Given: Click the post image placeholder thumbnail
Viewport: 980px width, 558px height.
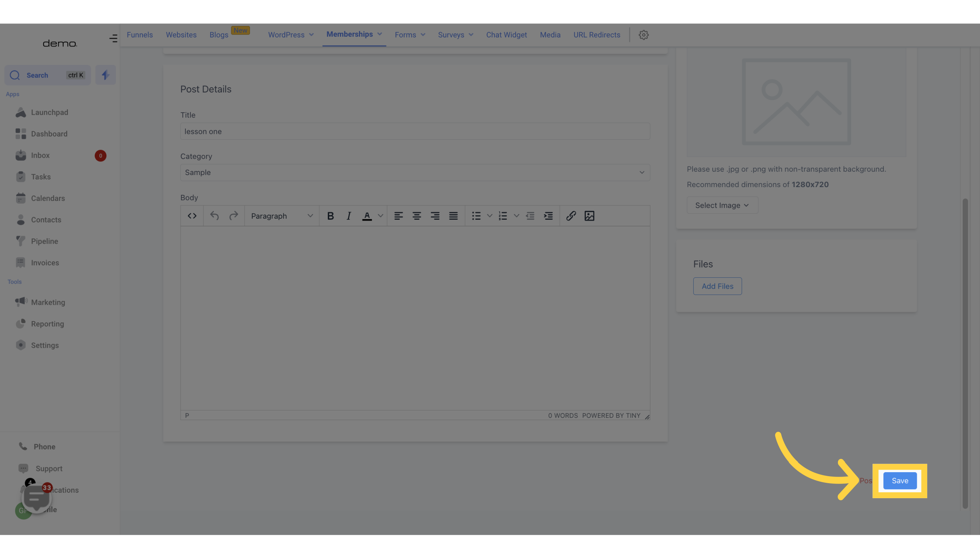Looking at the screenshot, I should 796,102.
